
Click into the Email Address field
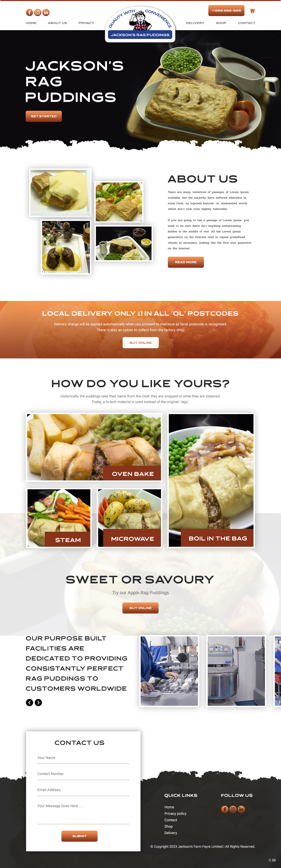(x=83, y=790)
